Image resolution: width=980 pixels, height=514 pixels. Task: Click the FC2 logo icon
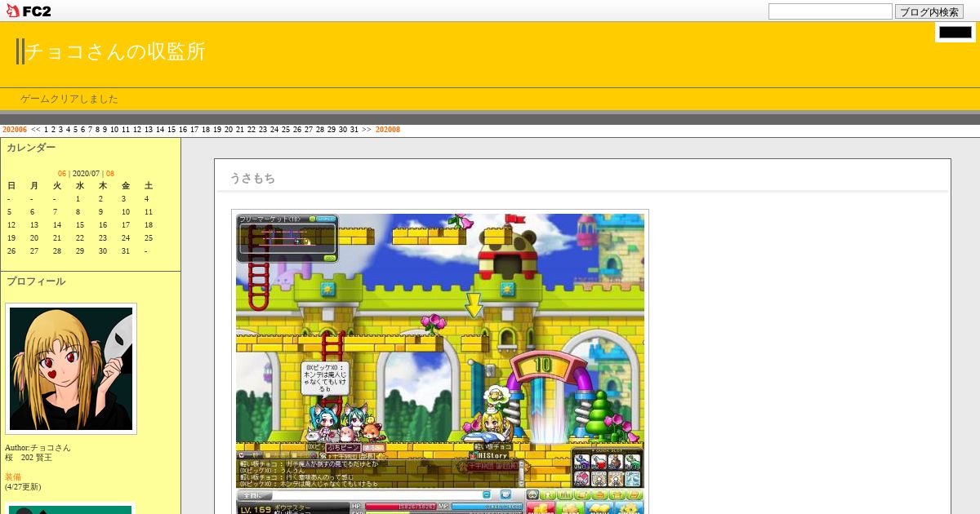[29, 11]
